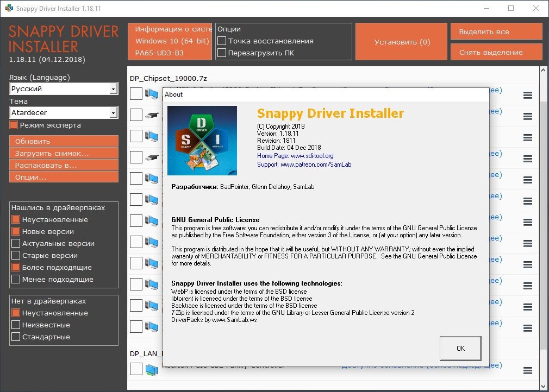Close the Snappy Driver Installer window
The image size is (549, 392).
pyautogui.click(x=536, y=8)
